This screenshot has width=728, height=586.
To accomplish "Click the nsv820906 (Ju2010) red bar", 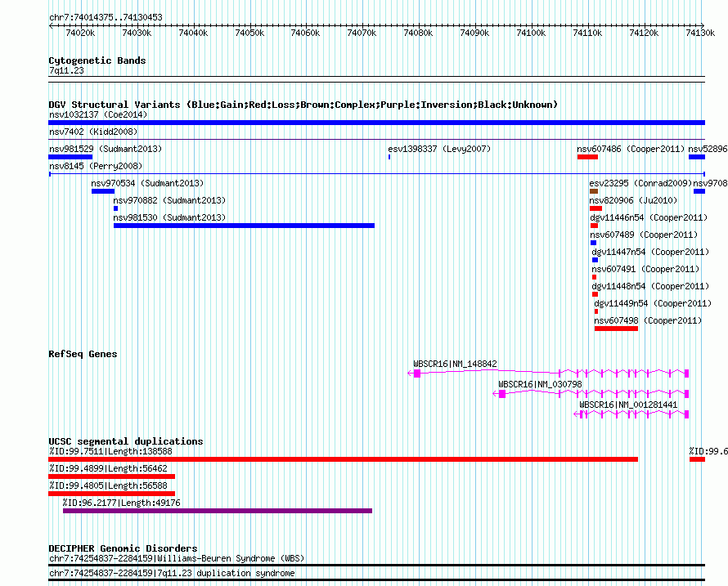I will point(595,208).
